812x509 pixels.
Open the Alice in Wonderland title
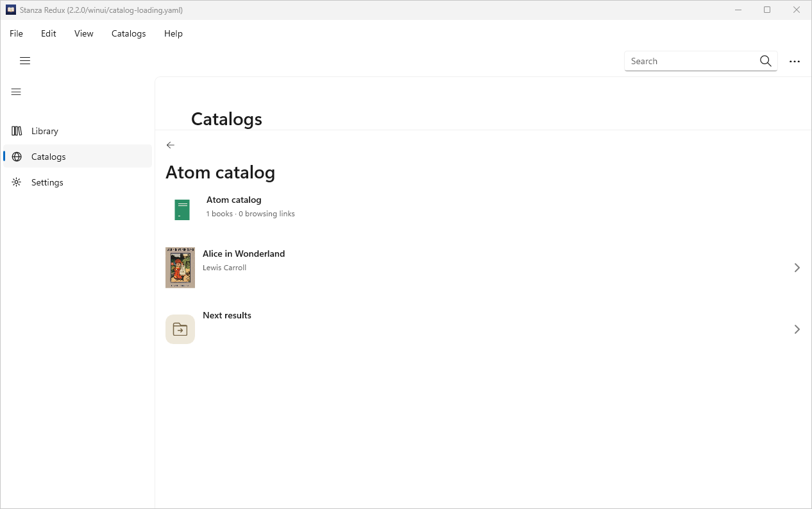tap(244, 254)
